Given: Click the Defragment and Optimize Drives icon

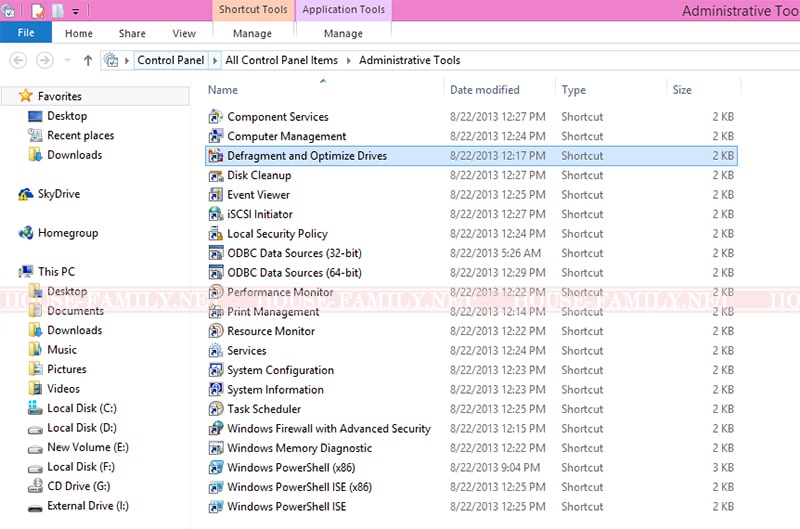Looking at the screenshot, I should tap(216, 156).
